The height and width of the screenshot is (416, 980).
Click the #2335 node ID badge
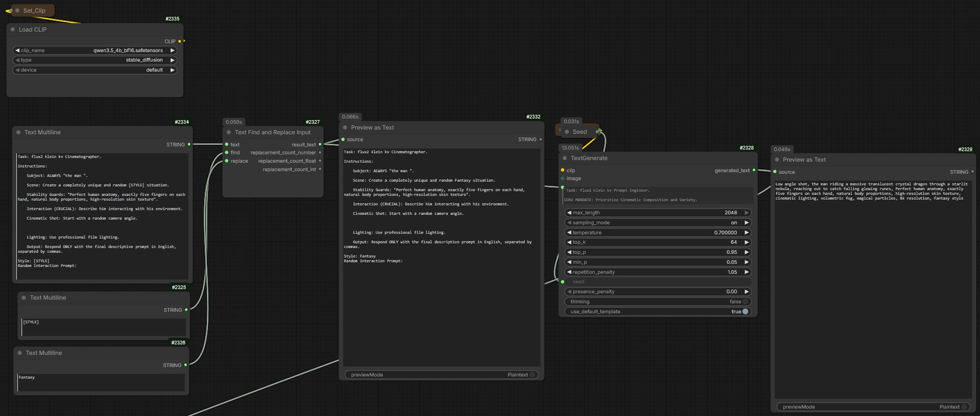173,19
